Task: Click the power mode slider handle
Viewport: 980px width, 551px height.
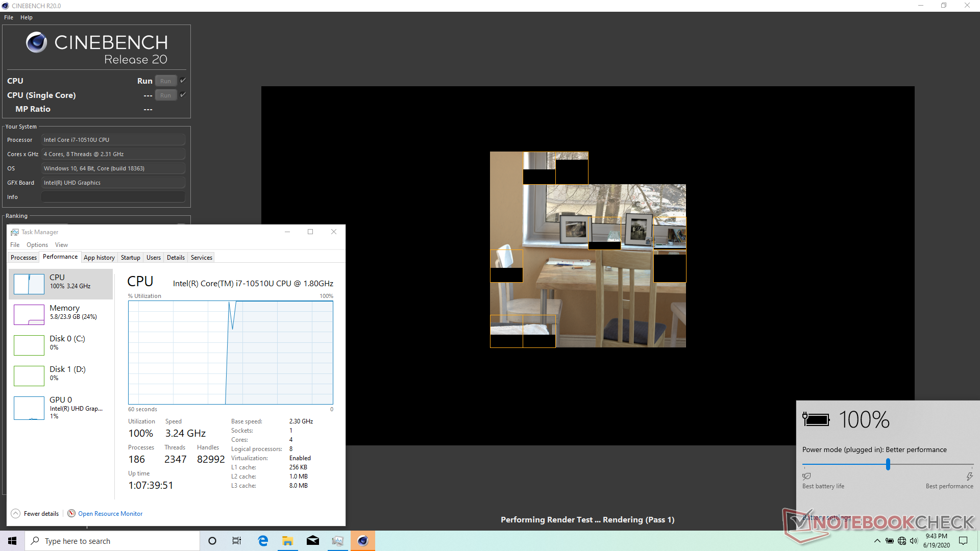Action: coord(888,464)
